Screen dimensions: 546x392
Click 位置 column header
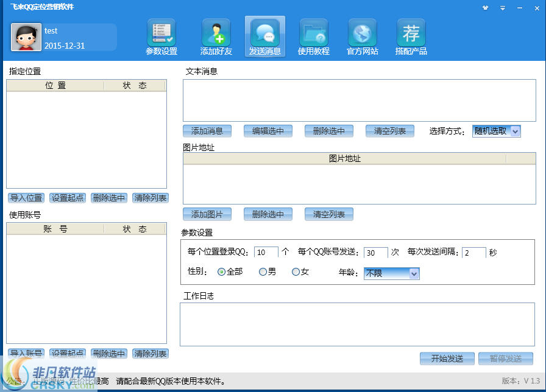pyautogui.click(x=55, y=86)
